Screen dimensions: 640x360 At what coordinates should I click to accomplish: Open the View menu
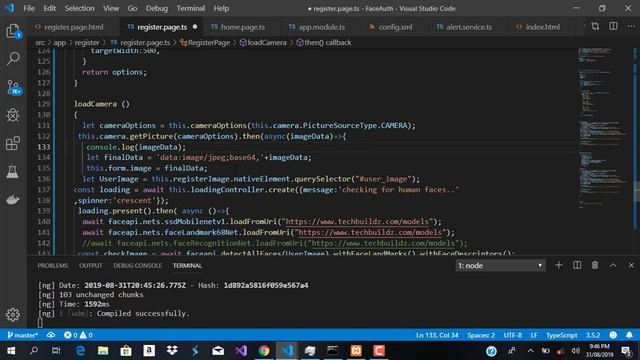pyautogui.click(x=111, y=8)
